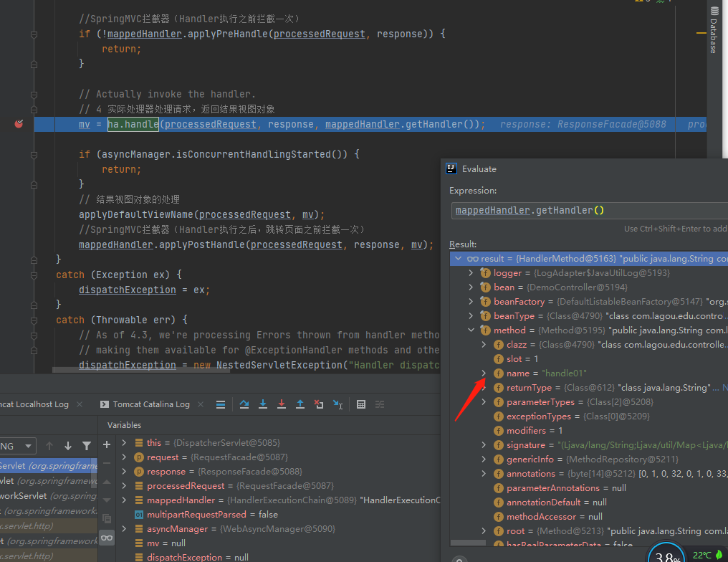
Task: Click the plus button to add a watch
Action: point(107,446)
